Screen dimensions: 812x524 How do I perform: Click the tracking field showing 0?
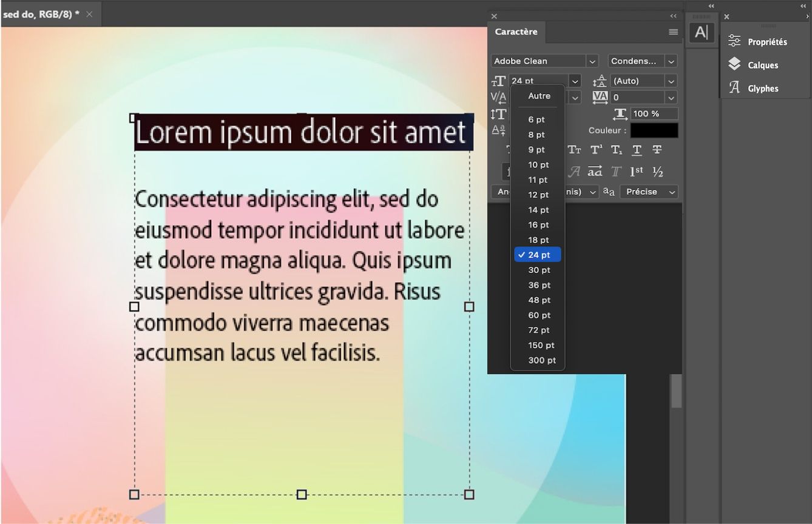coord(637,97)
